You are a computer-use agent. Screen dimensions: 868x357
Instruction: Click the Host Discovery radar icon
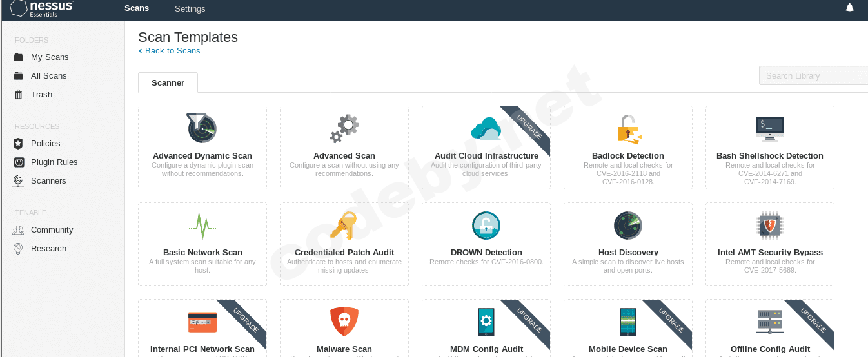[628, 225]
